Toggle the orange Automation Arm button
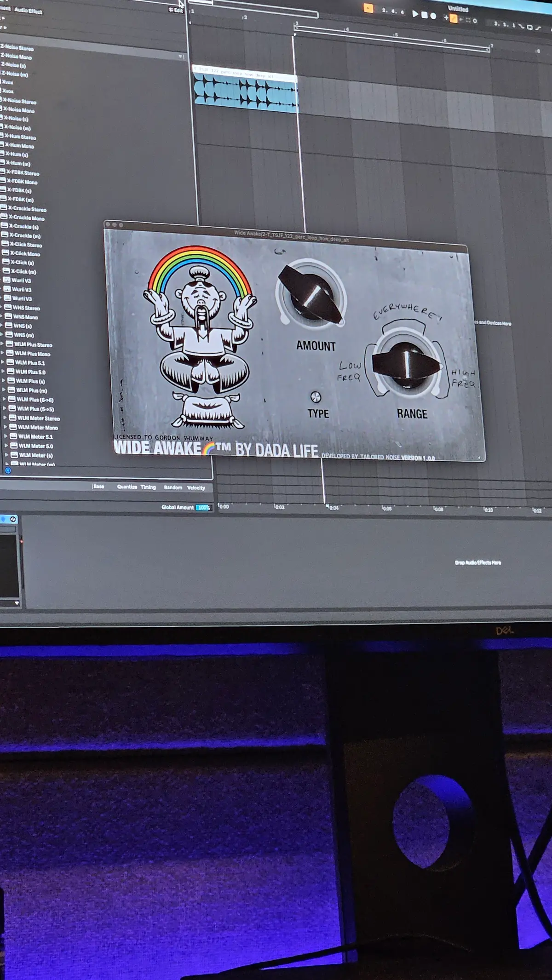The width and height of the screenshot is (552, 980). point(454,18)
